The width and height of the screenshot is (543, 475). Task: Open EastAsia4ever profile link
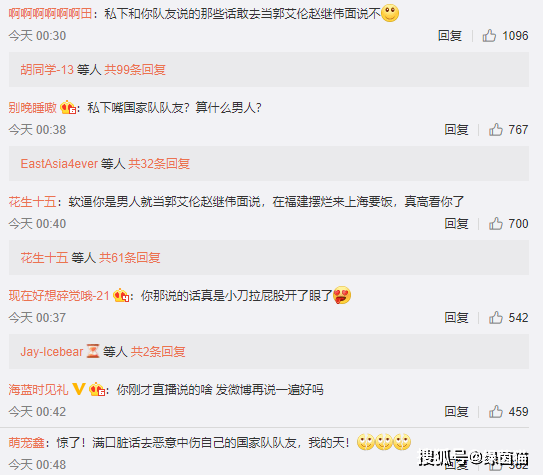59,163
